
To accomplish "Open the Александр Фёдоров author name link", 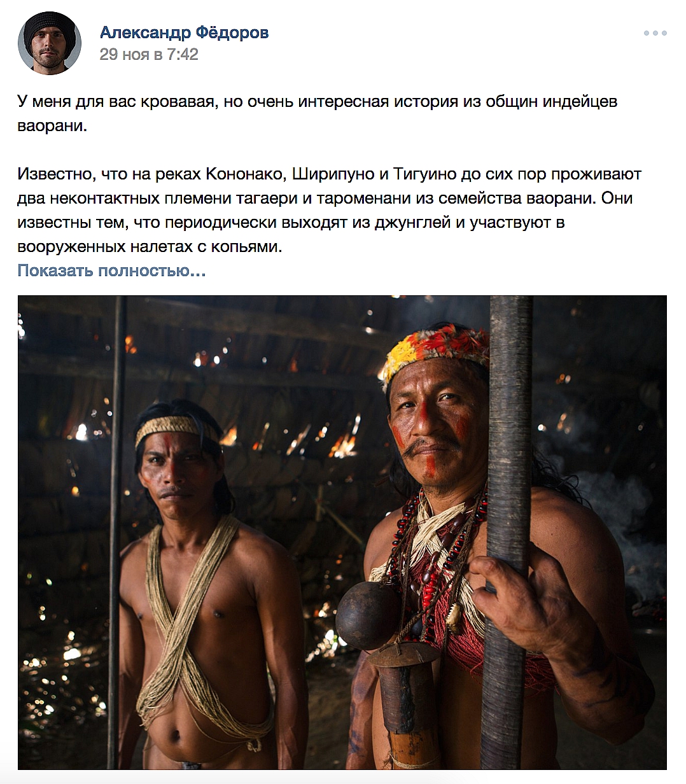I will (x=184, y=32).
